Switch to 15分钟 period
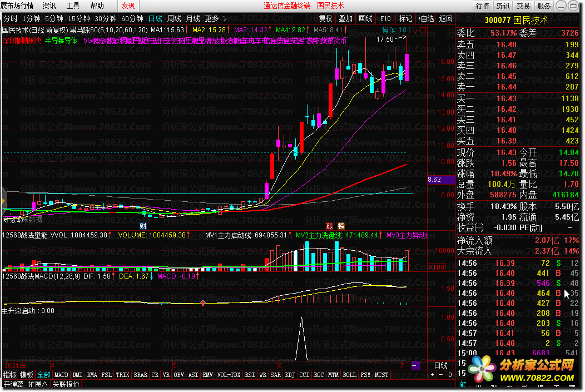This screenshot has width=585, height=392. (79, 19)
